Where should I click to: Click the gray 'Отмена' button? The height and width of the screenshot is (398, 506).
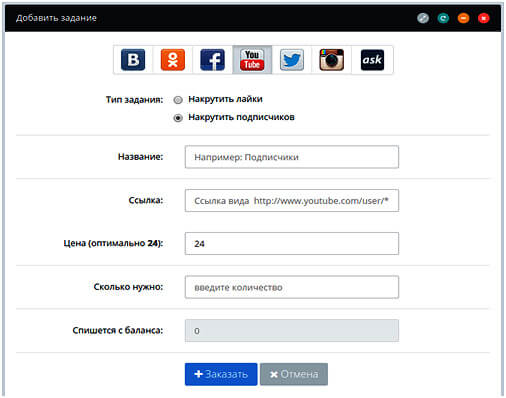click(x=294, y=374)
